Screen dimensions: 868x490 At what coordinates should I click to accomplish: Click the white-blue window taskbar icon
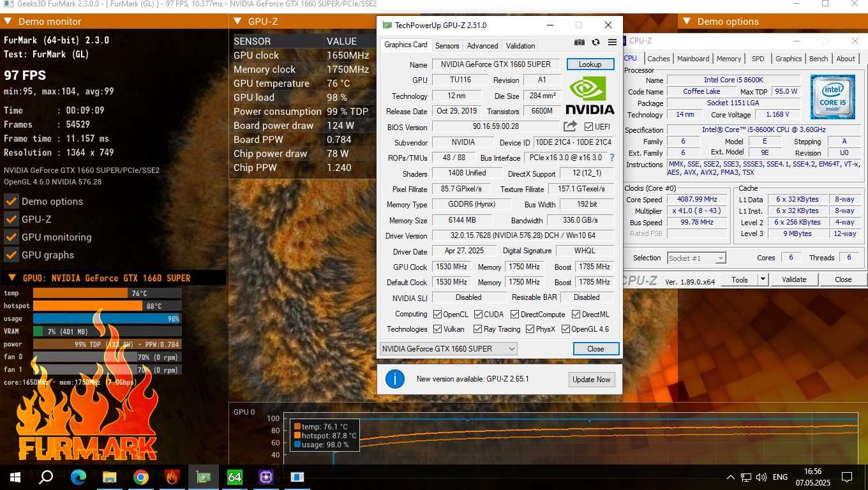297,477
